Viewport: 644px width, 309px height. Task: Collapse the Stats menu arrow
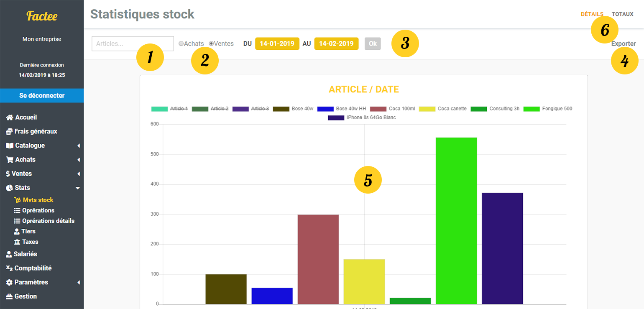(x=77, y=188)
